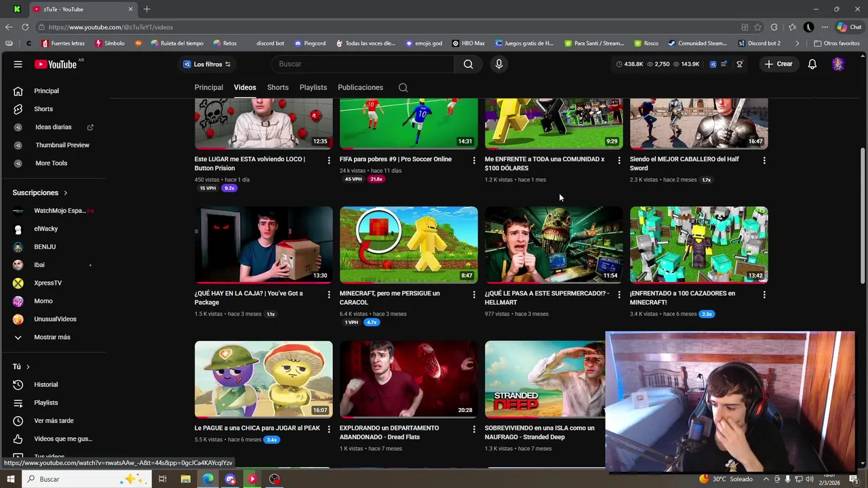Open the HELLMART video thumbnail
The image size is (868, 488).
click(x=553, y=245)
